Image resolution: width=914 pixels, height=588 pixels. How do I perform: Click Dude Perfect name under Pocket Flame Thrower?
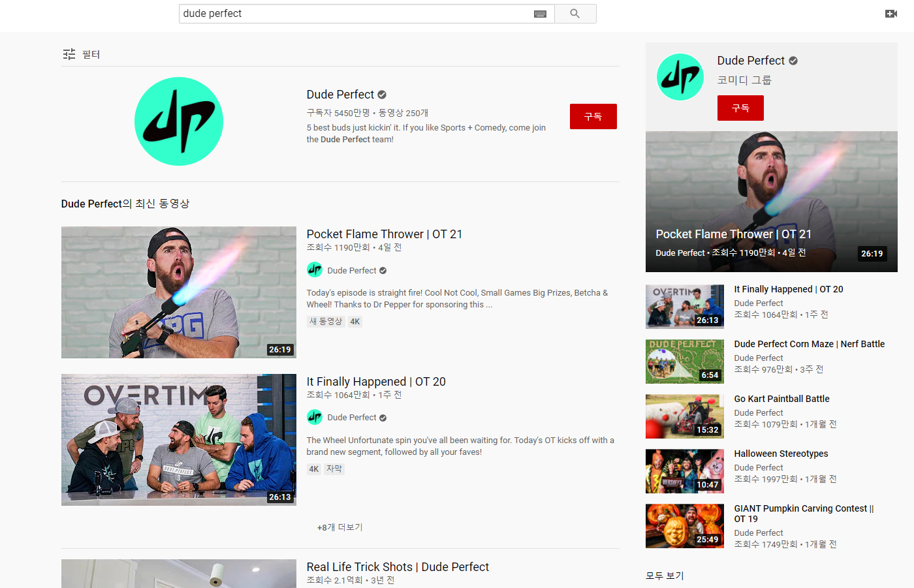point(352,270)
